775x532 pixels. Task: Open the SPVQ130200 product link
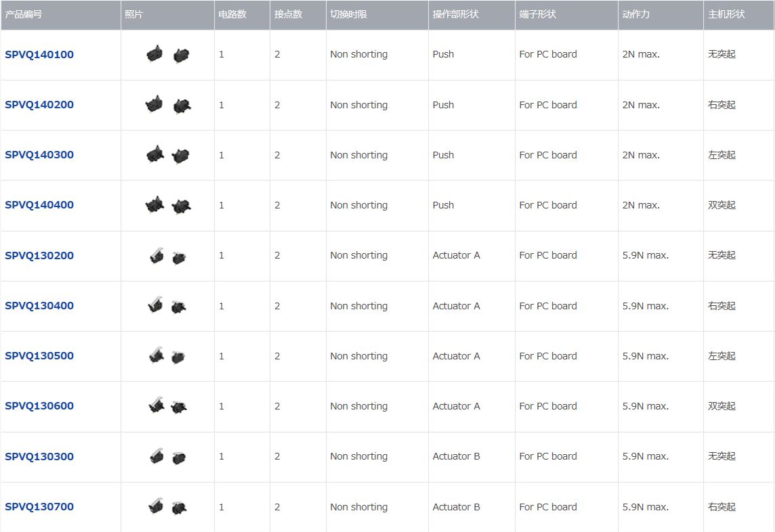(39, 255)
